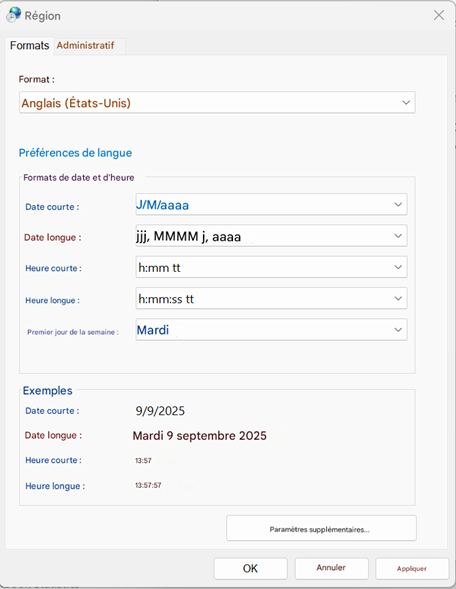Click the Exemples group heading
The height and width of the screenshot is (589, 456).
(x=47, y=391)
